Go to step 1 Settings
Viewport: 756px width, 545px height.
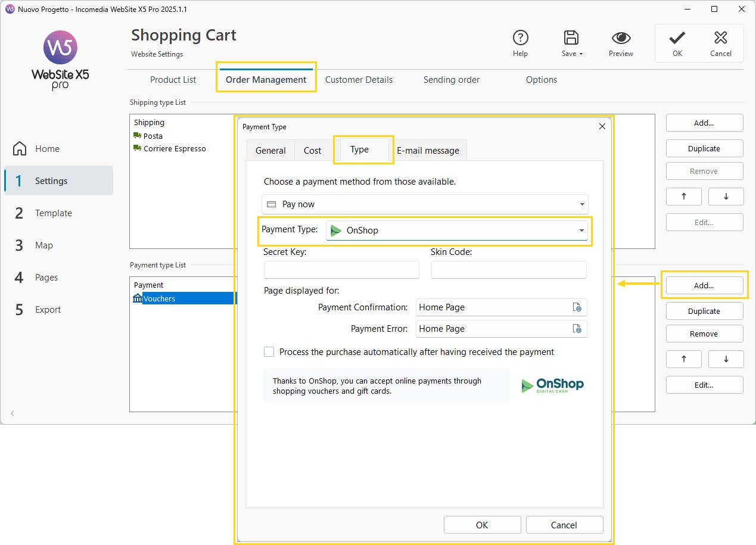[x=58, y=181]
